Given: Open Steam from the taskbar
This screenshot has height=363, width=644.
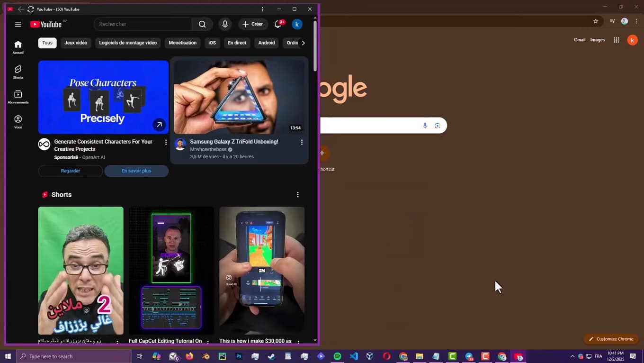Looking at the screenshot, I should pos(271,356).
